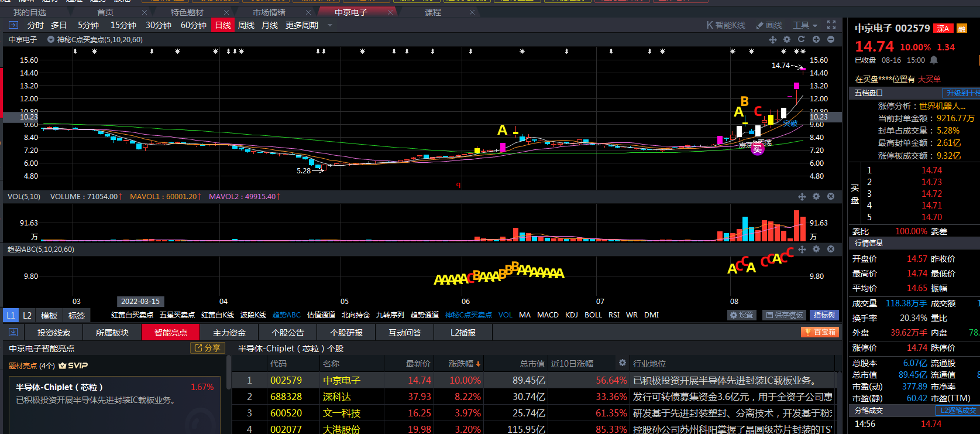Click the collapse-down icon left of 投资线索
980x434 pixels.
[13, 332]
